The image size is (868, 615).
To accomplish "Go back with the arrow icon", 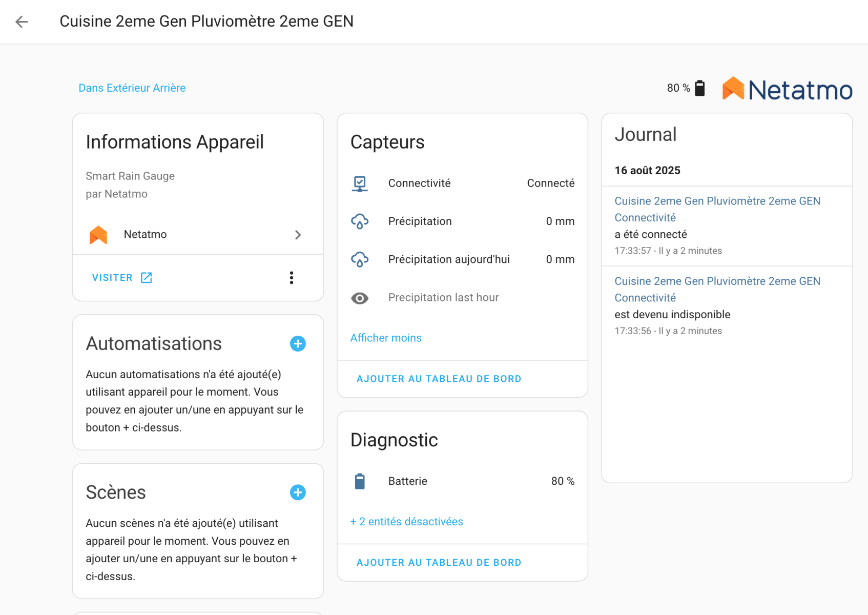I will 22,22.
